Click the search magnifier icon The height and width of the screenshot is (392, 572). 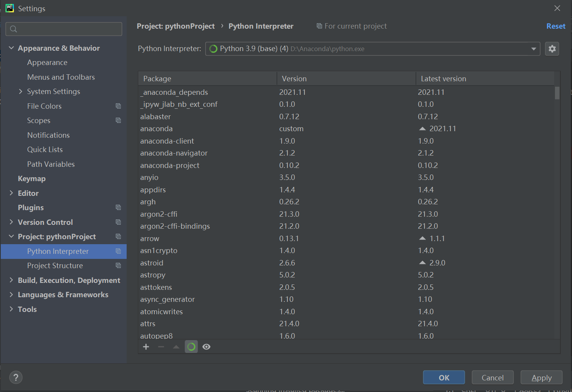[14, 29]
